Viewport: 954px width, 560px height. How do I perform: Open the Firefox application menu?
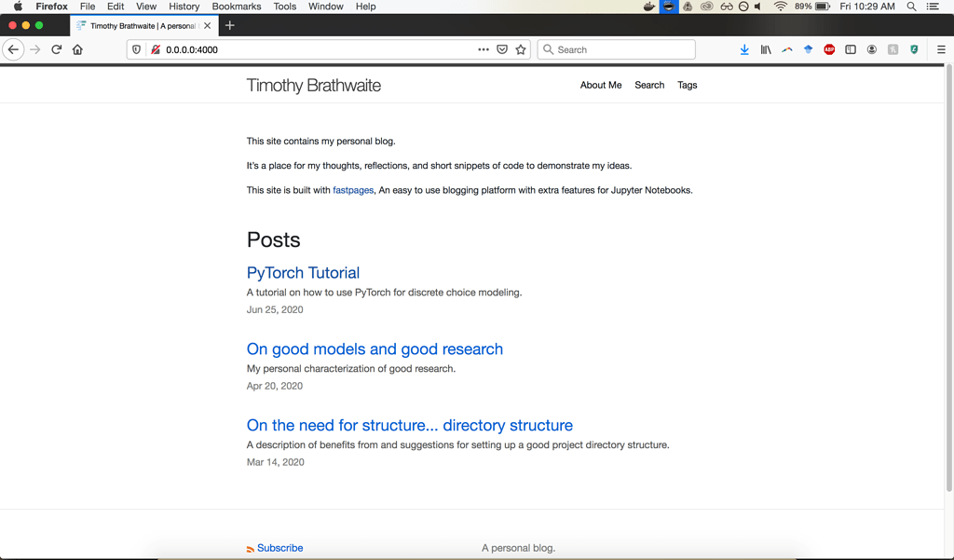941,49
